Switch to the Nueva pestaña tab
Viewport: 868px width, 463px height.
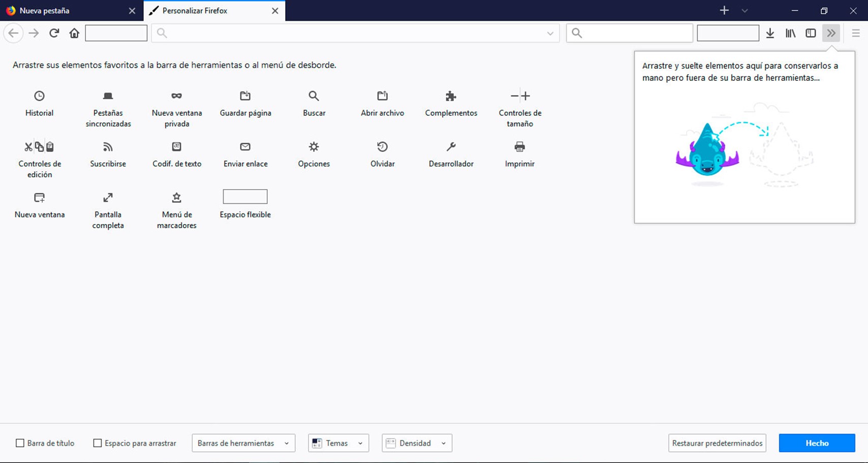point(71,10)
